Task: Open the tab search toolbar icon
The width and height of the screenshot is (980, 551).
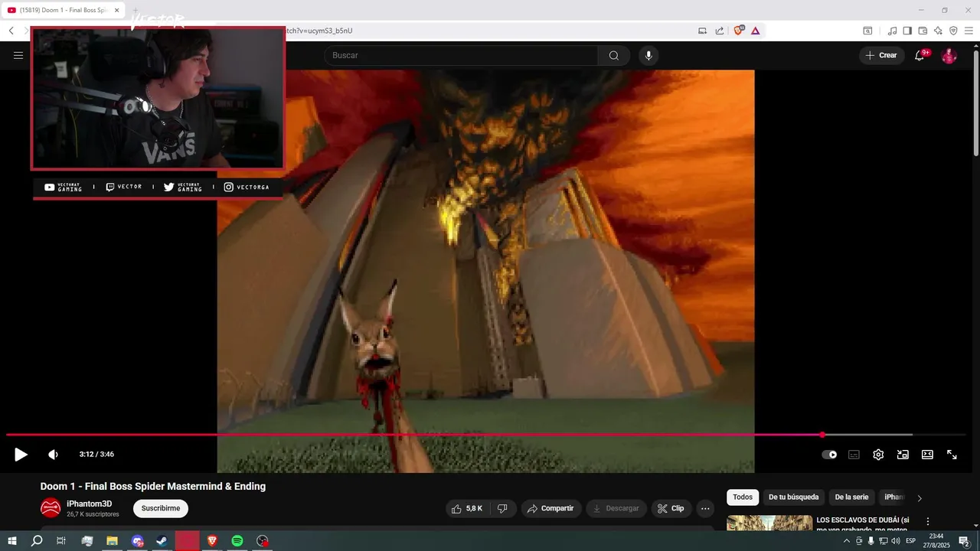Action: (867, 31)
